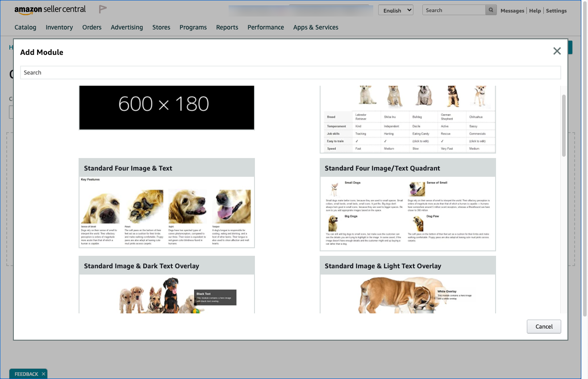
Task: Click the Amazon Seller Central logo
Action: coord(50,10)
